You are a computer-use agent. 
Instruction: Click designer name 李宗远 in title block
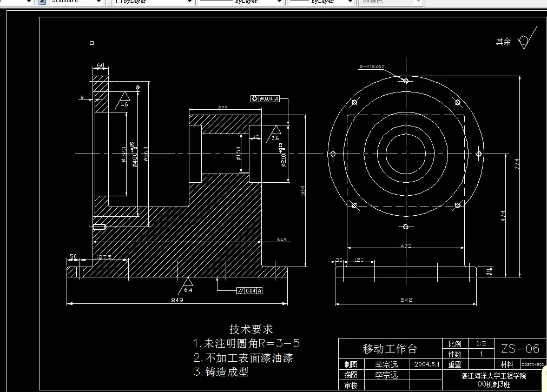[387, 364]
